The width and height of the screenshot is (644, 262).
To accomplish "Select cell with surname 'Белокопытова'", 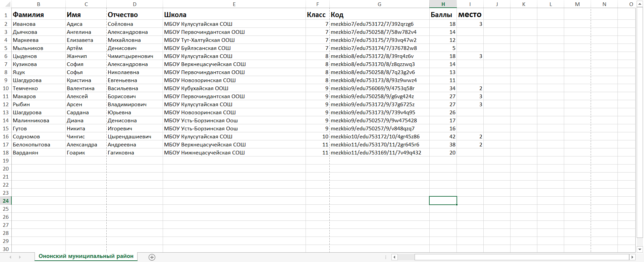I will [39, 144].
